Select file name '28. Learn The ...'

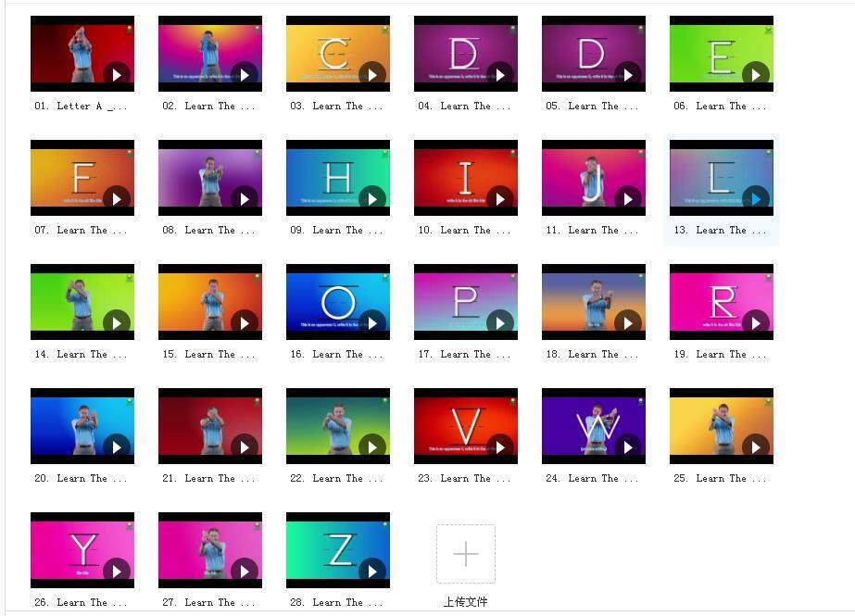[336, 602]
